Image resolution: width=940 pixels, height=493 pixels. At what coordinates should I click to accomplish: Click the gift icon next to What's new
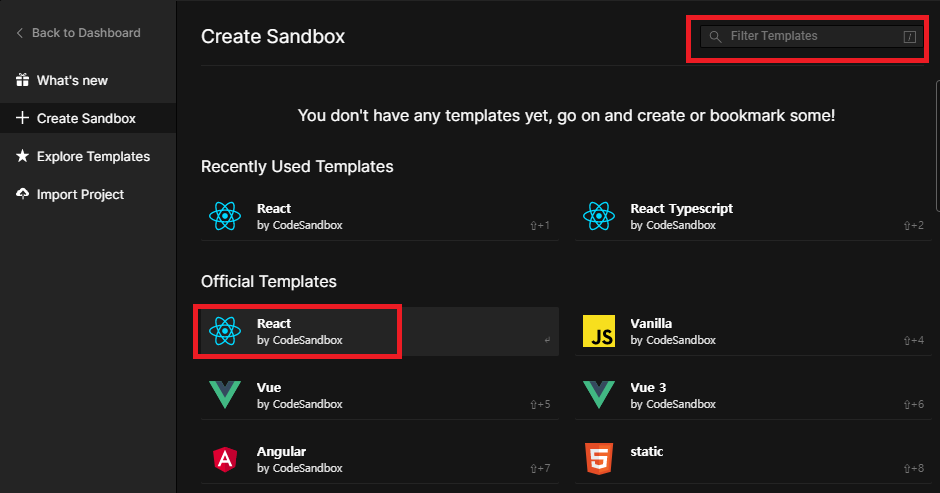pyautogui.click(x=22, y=80)
